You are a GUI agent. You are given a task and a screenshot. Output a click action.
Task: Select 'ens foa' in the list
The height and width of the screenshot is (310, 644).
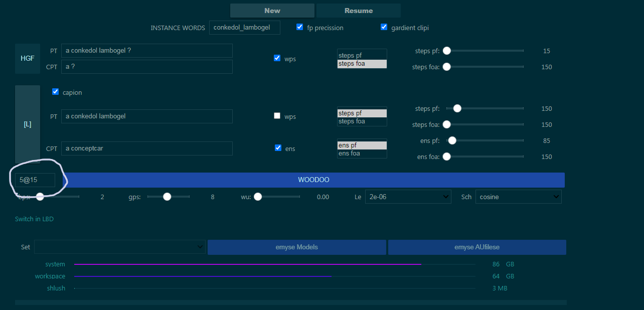[x=362, y=153]
